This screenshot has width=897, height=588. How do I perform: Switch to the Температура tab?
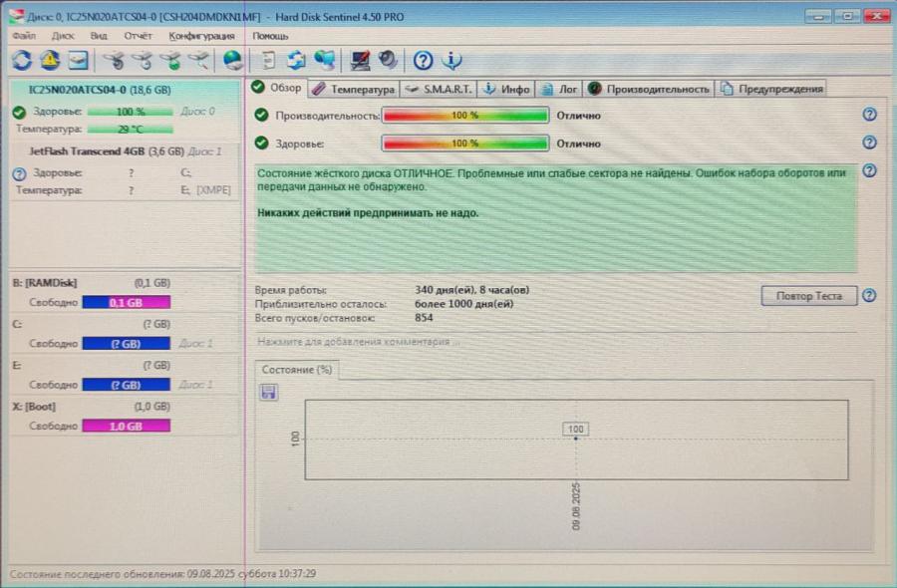[x=354, y=90]
